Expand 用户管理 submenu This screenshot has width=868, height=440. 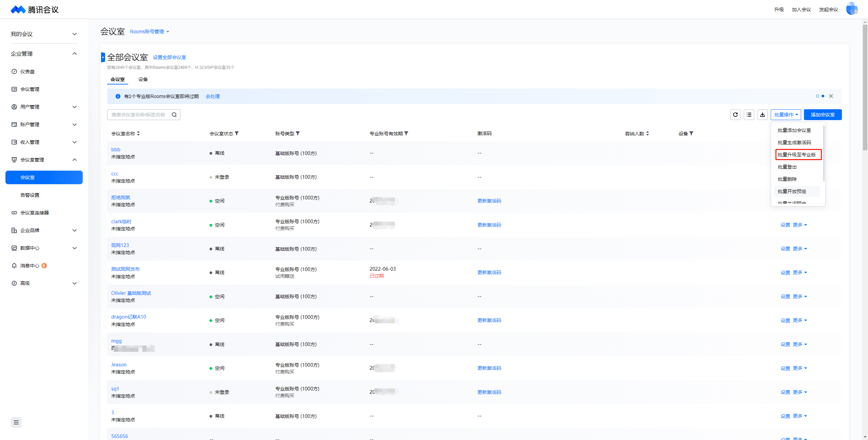coord(44,107)
